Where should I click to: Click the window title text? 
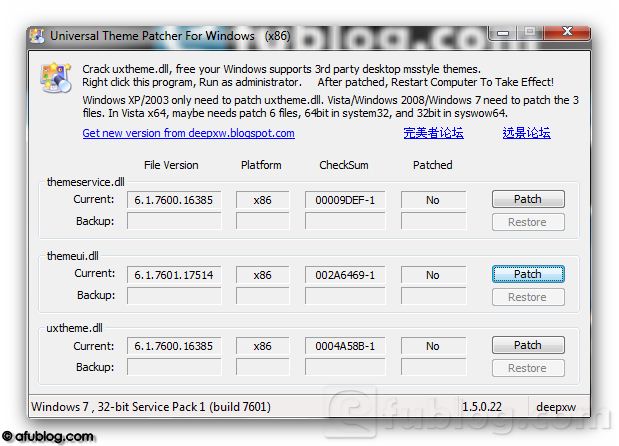click(170, 36)
